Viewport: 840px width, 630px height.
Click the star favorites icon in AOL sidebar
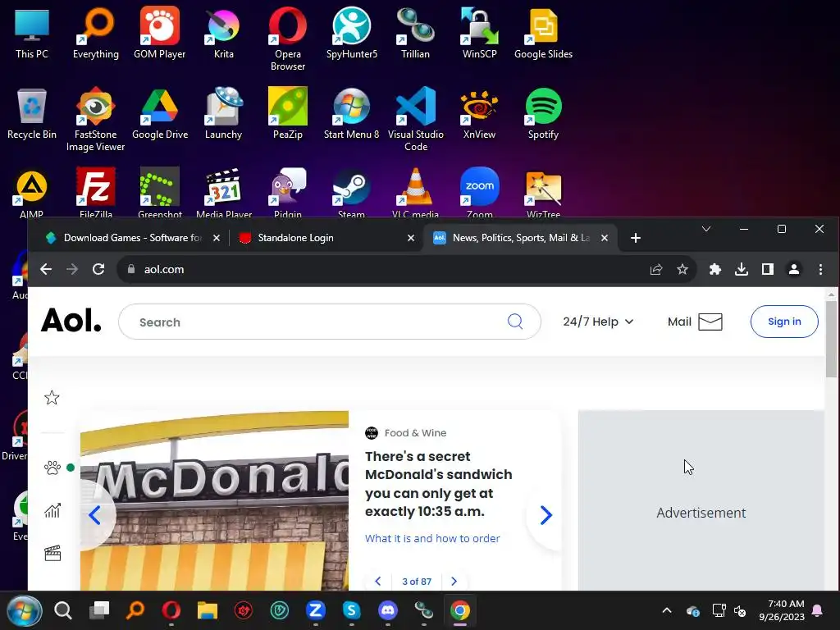point(52,398)
